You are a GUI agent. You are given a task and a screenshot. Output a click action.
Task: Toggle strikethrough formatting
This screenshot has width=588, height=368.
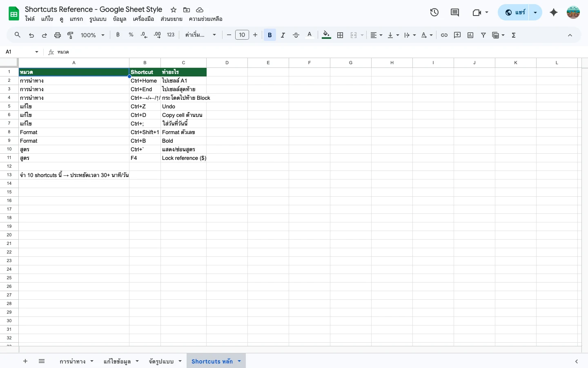coord(296,35)
